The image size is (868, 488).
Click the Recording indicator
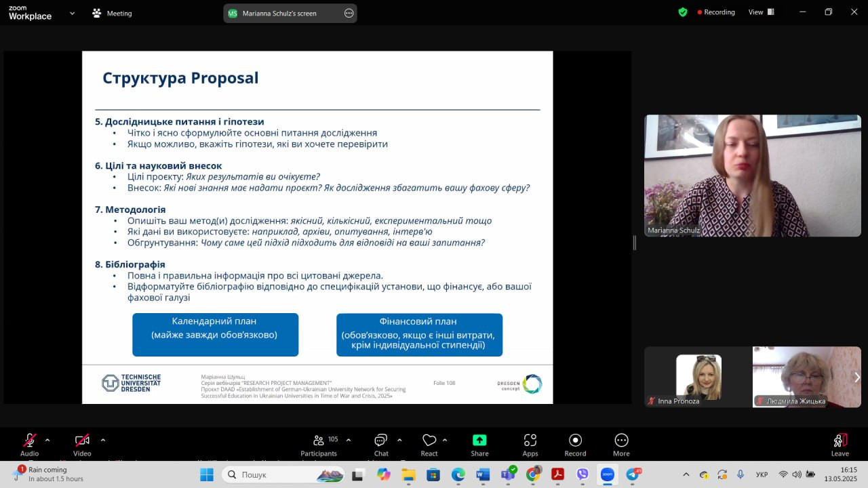tap(716, 12)
